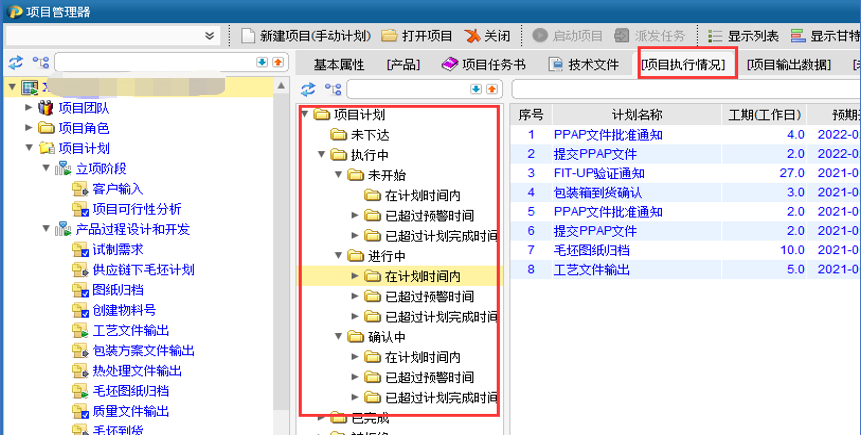863x435 pixels.
Task: Click 启动项目 in the toolbar
Action: [567, 36]
